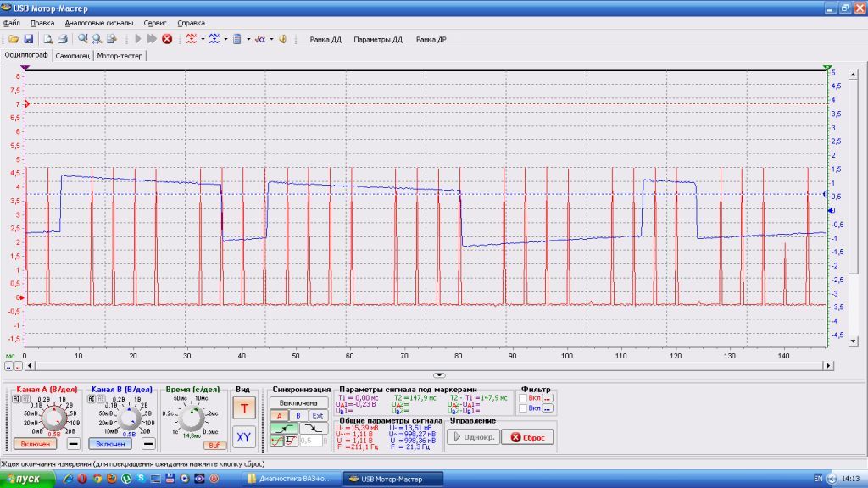The height and width of the screenshot is (488, 868).
Task: Toggle Channel A 'Включен' button
Action: click(35, 444)
